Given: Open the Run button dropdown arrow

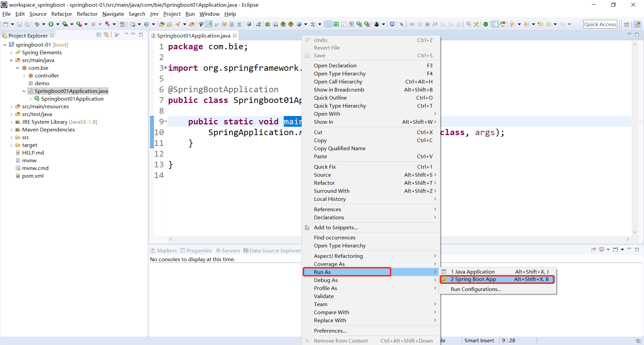Looking at the screenshot, I should pyautogui.click(x=58, y=24).
